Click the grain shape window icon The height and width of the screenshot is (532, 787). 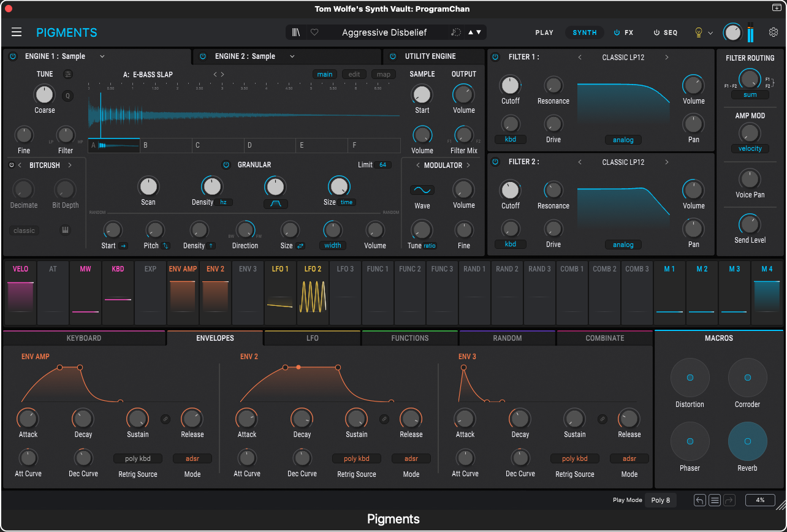(276, 203)
